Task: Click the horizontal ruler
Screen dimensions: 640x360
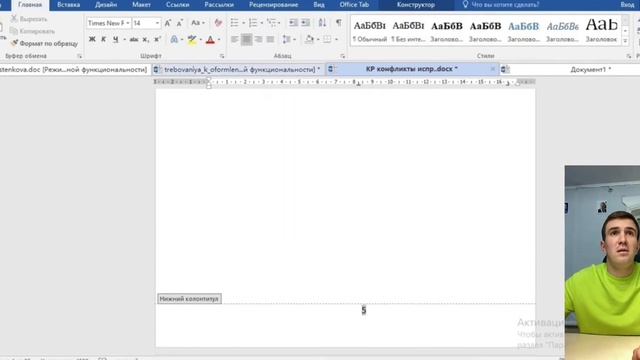Action: pos(345,82)
